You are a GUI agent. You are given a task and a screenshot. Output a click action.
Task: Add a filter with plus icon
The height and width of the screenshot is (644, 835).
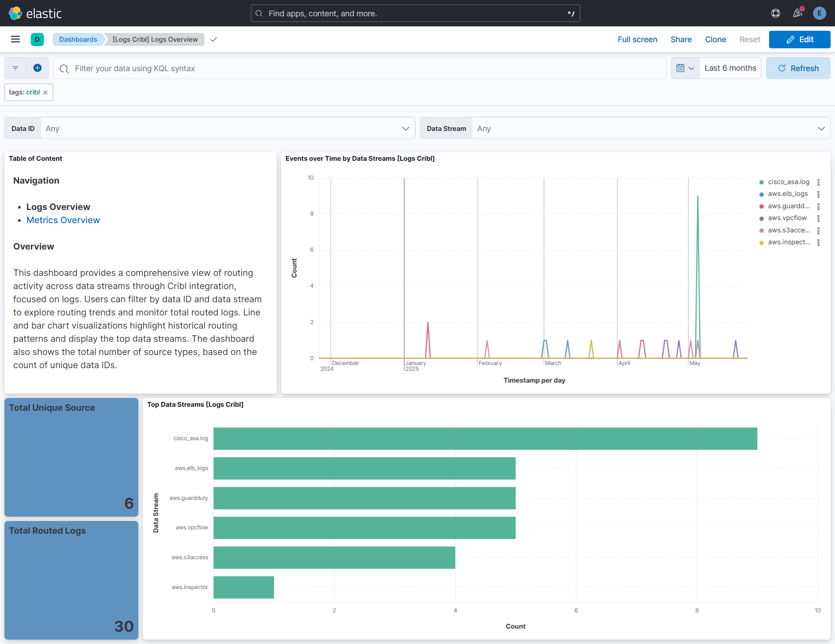(37, 68)
